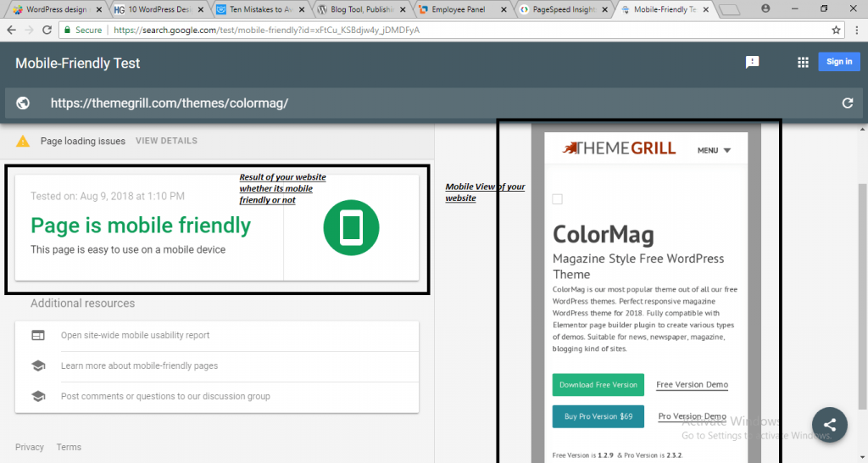Click the page vertical scrollbar
The height and width of the screenshot is (463, 868).
(x=862, y=296)
